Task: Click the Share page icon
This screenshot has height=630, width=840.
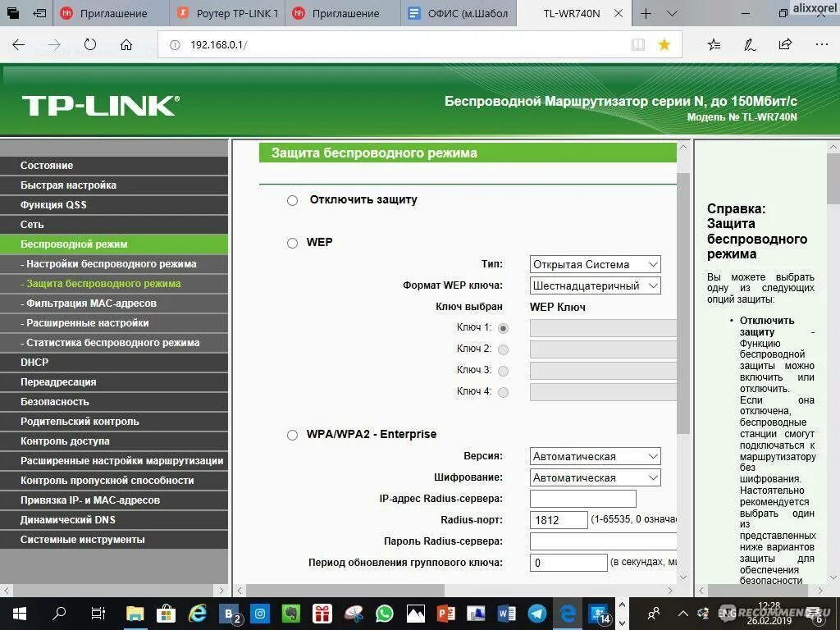Action: 785,45
